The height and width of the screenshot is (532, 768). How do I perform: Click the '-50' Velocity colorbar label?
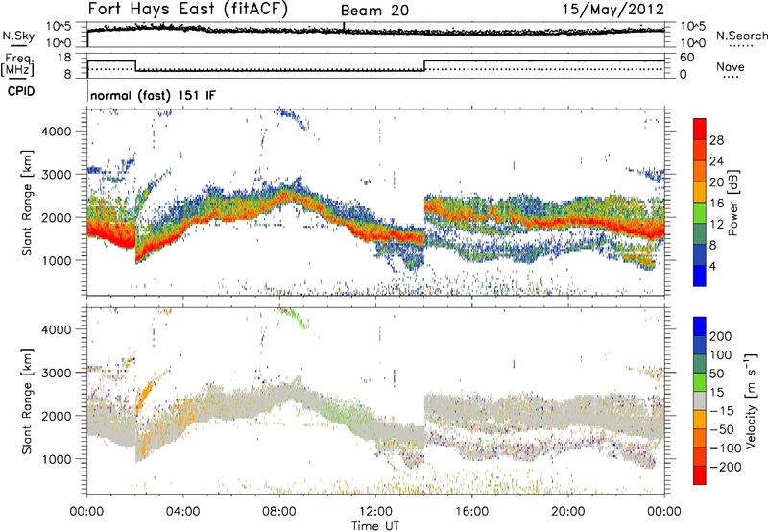pos(722,429)
